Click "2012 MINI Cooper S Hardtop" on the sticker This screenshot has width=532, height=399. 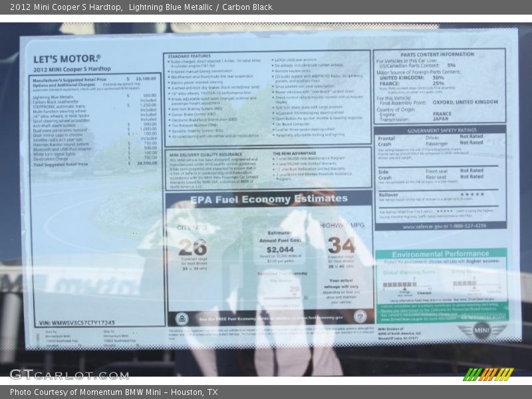click(72, 69)
